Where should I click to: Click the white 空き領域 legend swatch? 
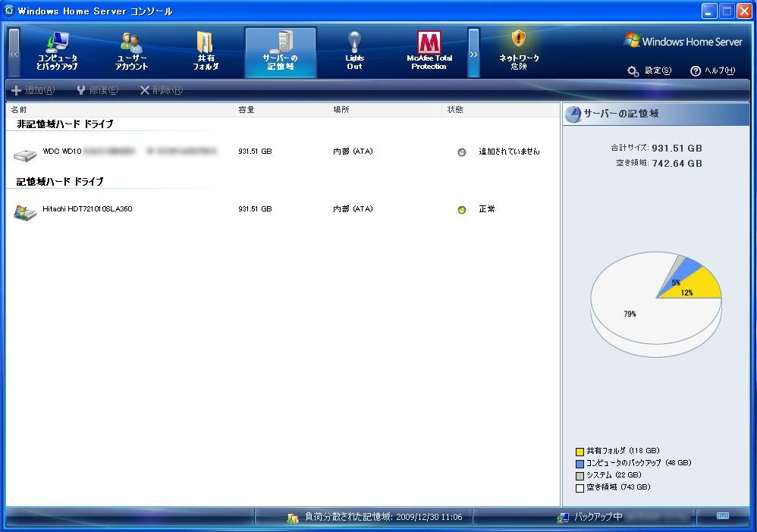[x=580, y=488]
